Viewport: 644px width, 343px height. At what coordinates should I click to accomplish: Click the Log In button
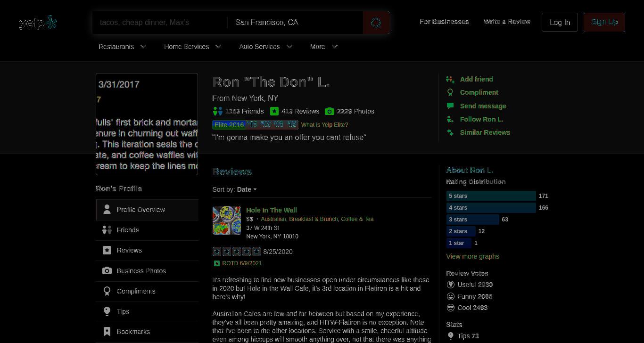pyautogui.click(x=560, y=22)
